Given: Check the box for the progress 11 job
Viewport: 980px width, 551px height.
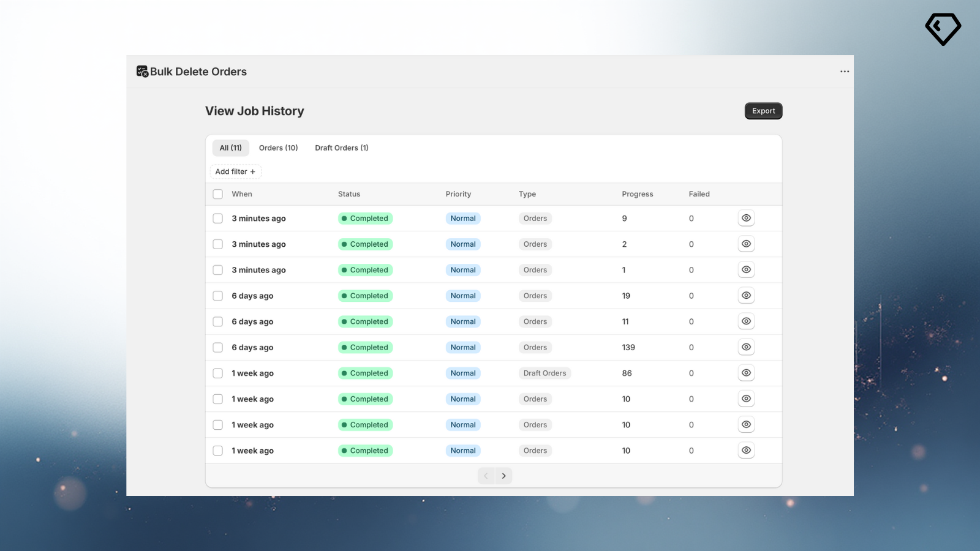Looking at the screenshot, I should tap(217, 321).
